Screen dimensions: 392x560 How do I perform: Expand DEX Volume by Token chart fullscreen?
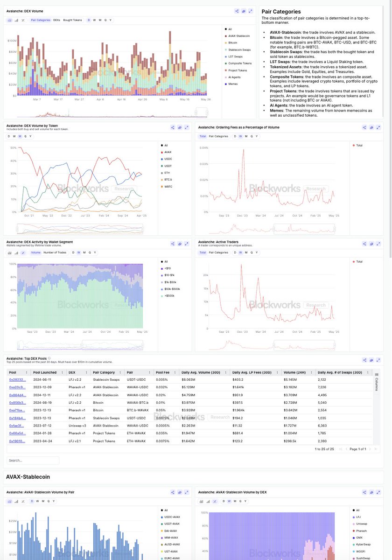187,127
